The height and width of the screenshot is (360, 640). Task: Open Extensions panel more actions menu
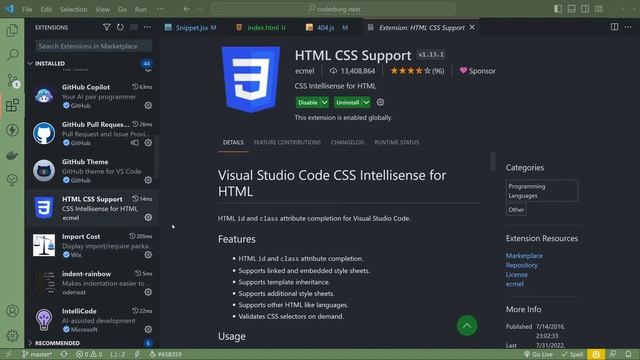click(x=147, y=27)
